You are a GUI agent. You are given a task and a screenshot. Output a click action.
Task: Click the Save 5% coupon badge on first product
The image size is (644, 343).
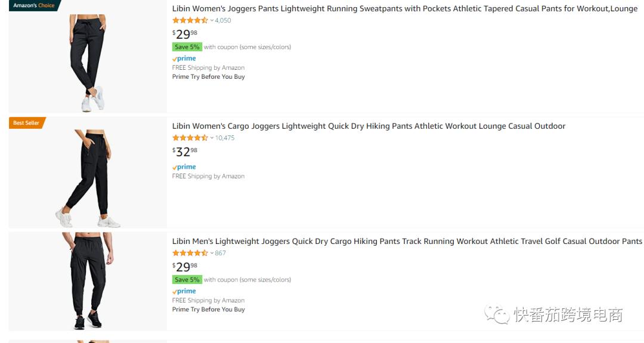click(187, 47)
